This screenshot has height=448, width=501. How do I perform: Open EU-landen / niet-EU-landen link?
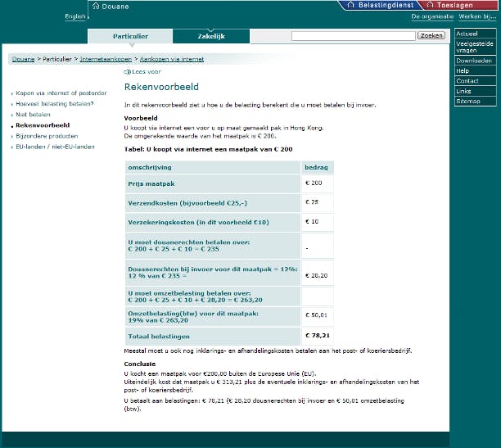pos(55,147)
